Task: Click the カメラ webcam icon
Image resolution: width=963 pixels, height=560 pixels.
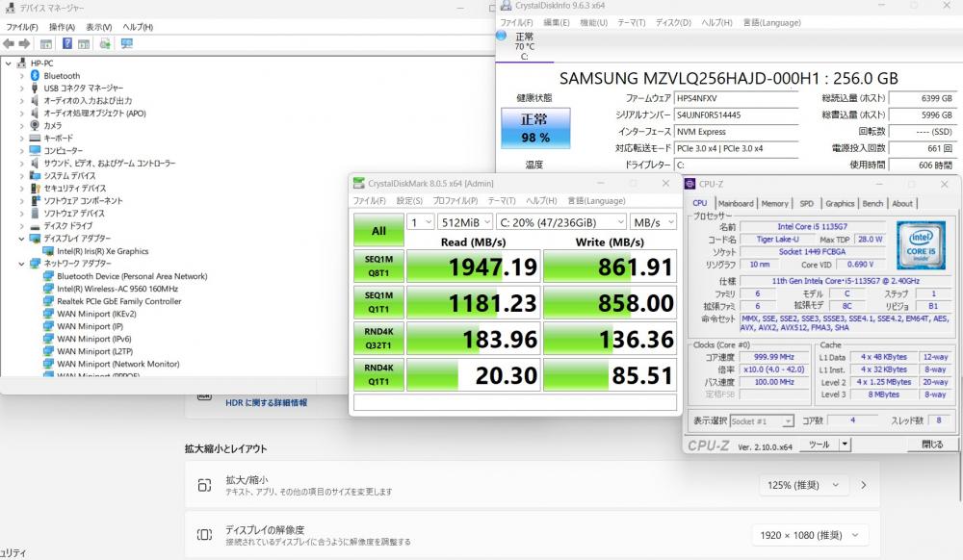Action: point(35,125)
